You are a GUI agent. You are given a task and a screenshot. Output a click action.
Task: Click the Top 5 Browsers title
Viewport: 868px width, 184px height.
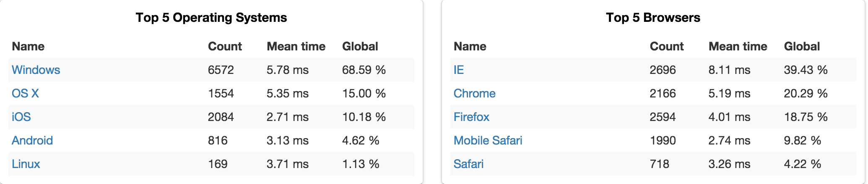pyautogui.click(x=653, y=18)
